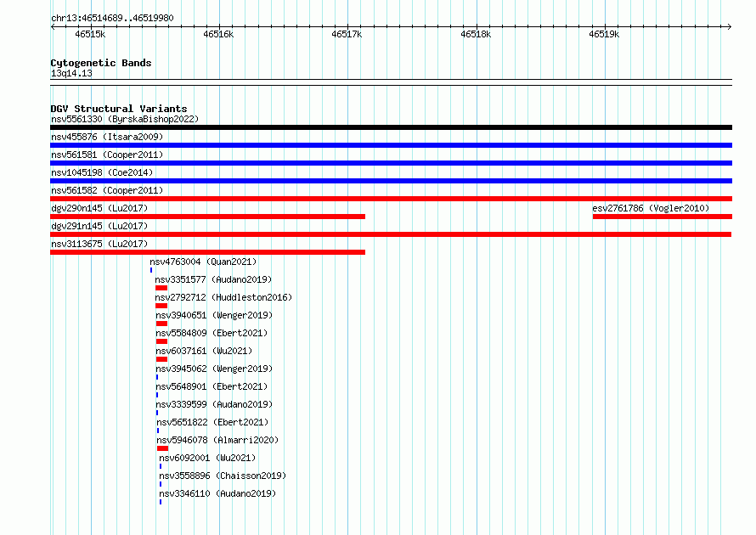Image resolution: width=756 pixels, height=535 pixels.
Task: Open the nsv1045198 (Coe2014) label
Action: [102, 172]
